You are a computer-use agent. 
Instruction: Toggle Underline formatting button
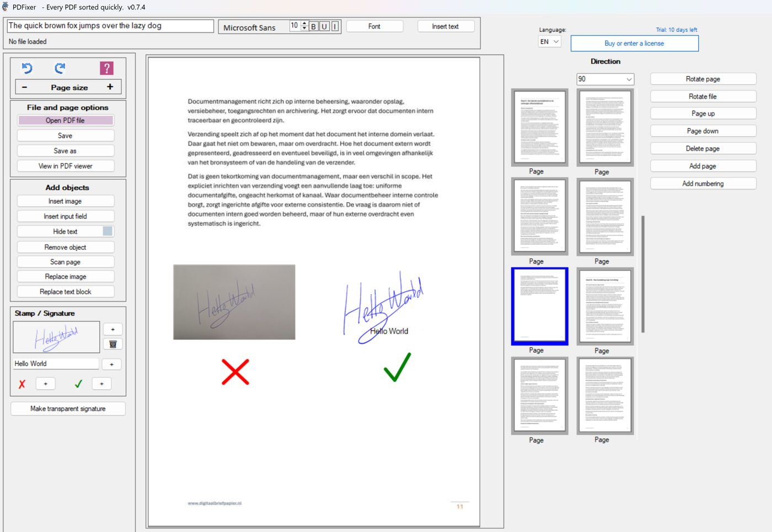[x=324, y=26]
